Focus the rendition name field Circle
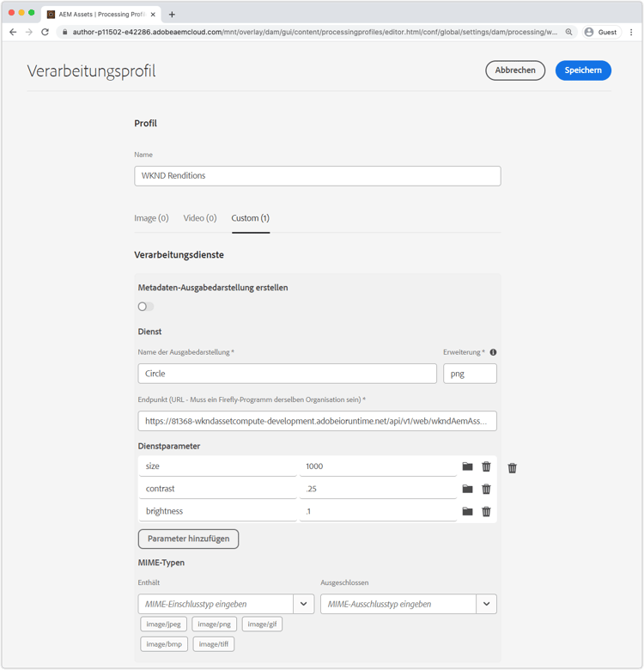This screenshot has width=644, height=670. (287, 374)
